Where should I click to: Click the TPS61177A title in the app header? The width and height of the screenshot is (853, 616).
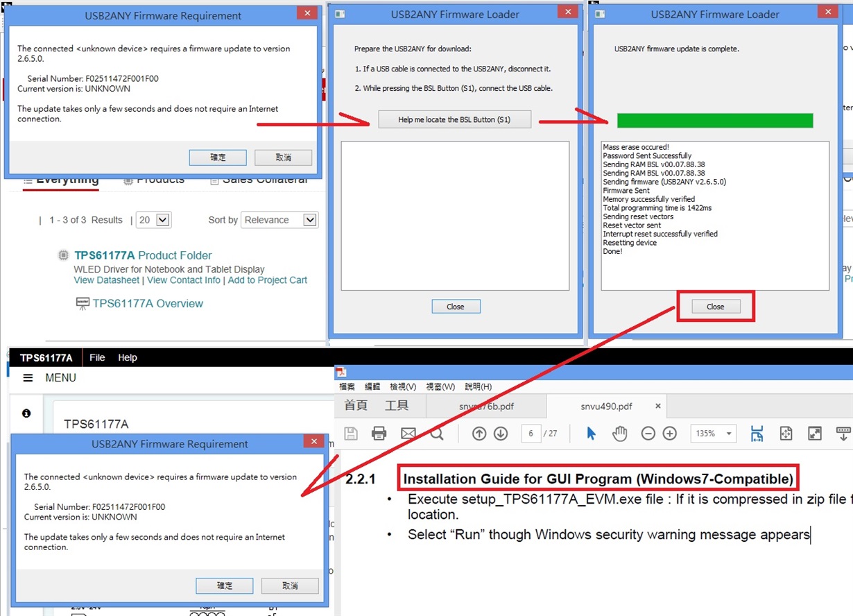point(46,358)
